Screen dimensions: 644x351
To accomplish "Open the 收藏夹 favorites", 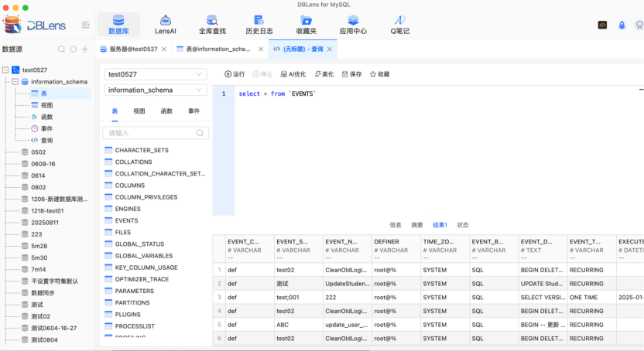I will click(307, 25).
